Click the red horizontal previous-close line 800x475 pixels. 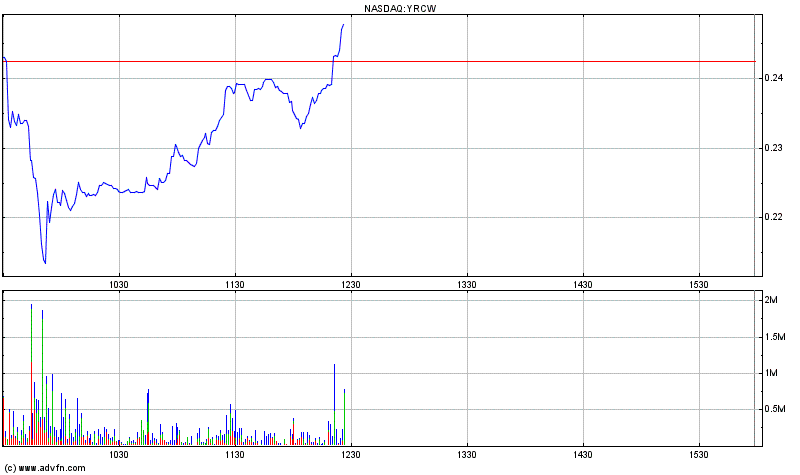click(x=379, y=62)
